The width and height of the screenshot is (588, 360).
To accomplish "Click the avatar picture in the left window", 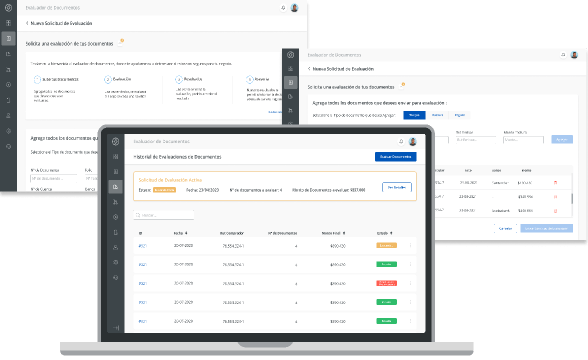I will point(294,8).
